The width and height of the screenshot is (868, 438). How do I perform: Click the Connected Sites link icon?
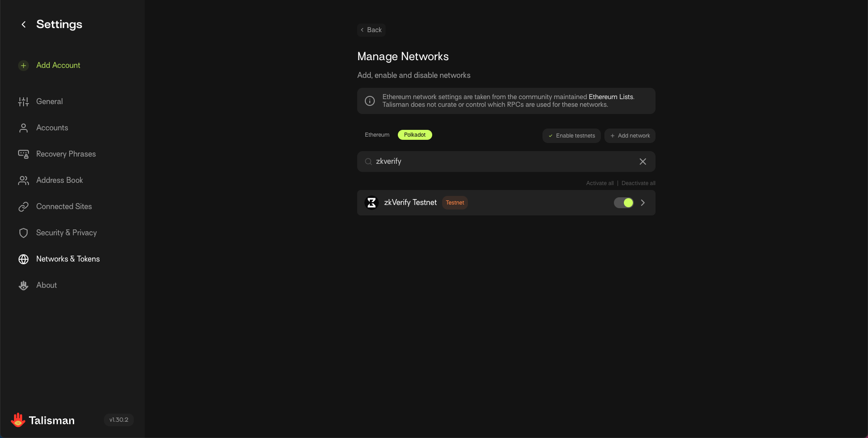coord(24,207)
